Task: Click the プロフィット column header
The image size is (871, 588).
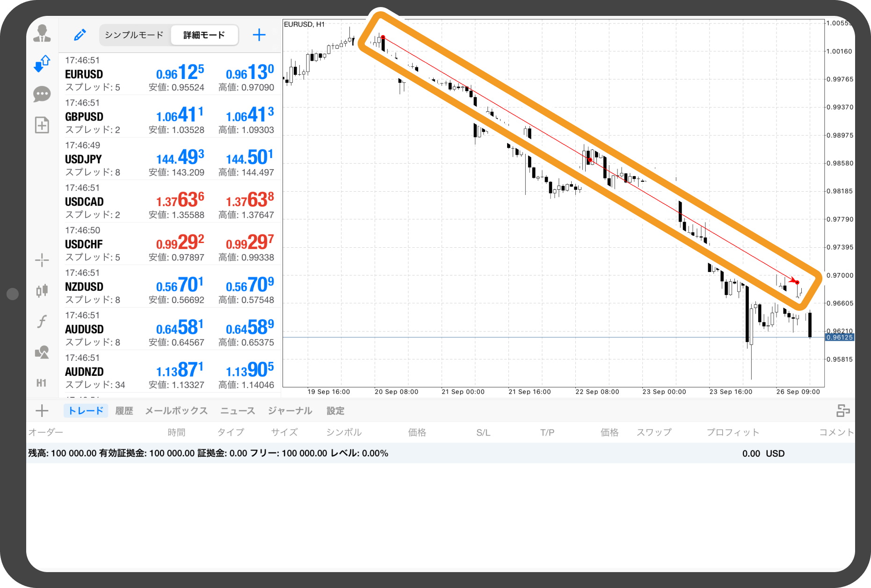Action: click(x=733, y=432)
